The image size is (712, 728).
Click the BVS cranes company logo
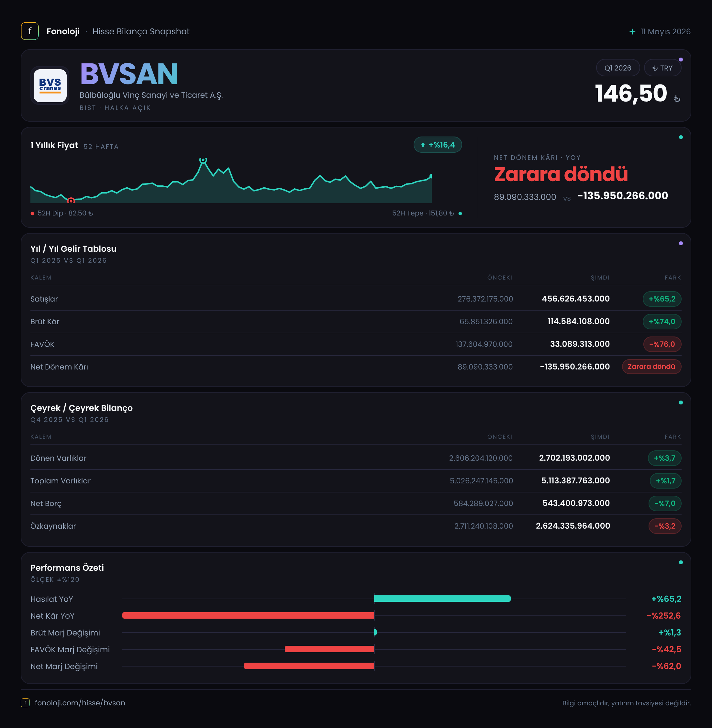(50, 86)
